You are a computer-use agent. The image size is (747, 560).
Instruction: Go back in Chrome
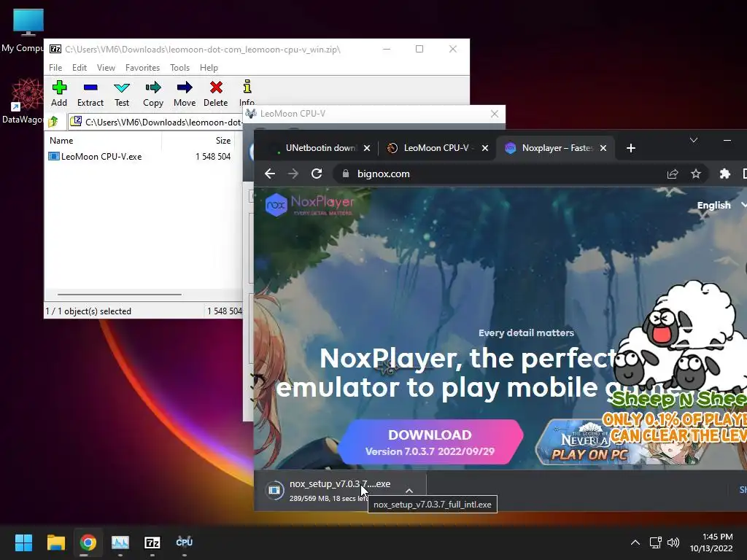point(270,174)
